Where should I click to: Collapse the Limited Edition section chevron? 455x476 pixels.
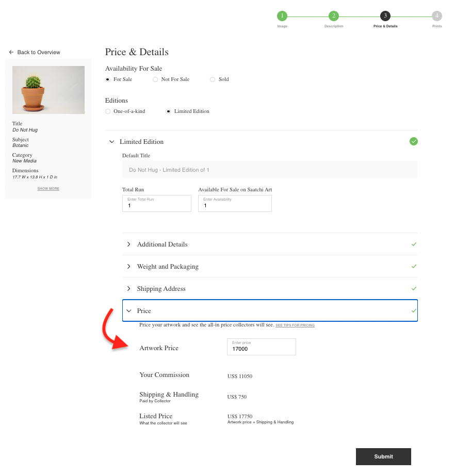(x=112, y=141)
